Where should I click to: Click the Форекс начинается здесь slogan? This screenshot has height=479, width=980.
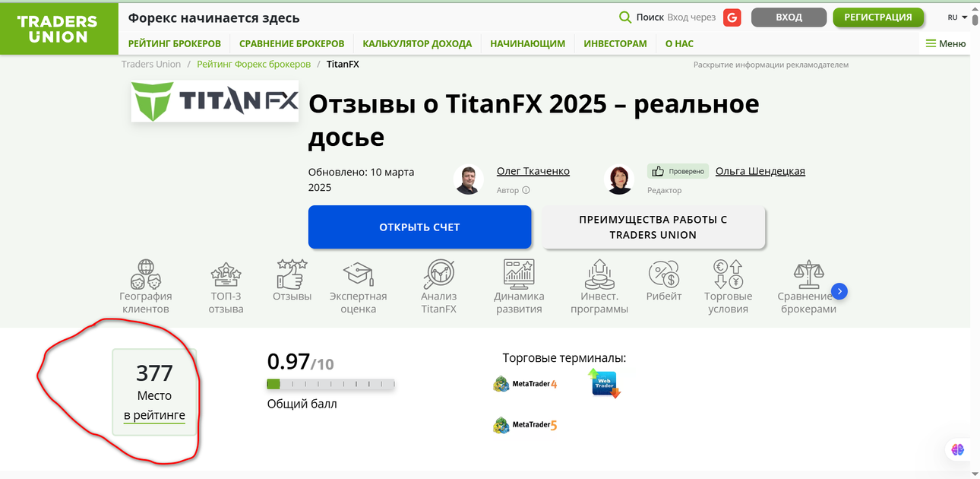coord(213,17)
